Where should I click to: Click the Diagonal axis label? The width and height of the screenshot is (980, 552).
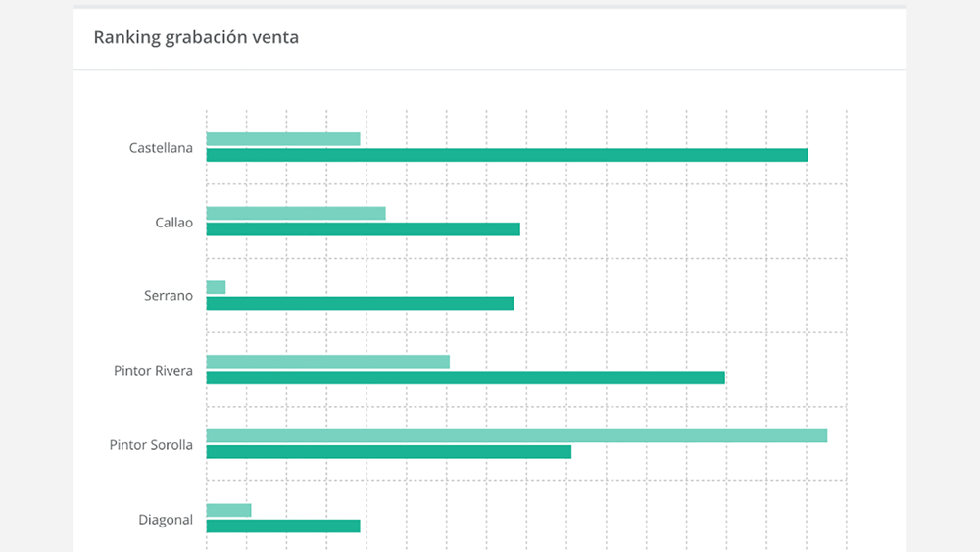click(166, 520)
